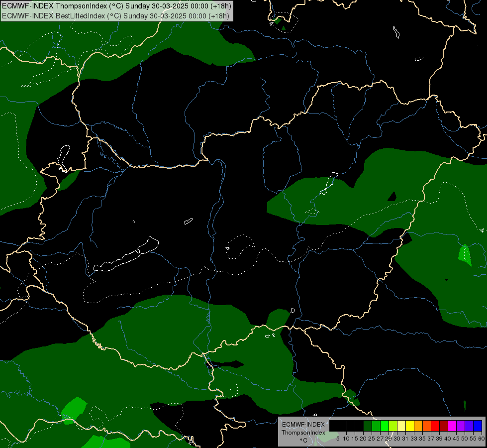Click the legend scale value 55

point(474,439)
